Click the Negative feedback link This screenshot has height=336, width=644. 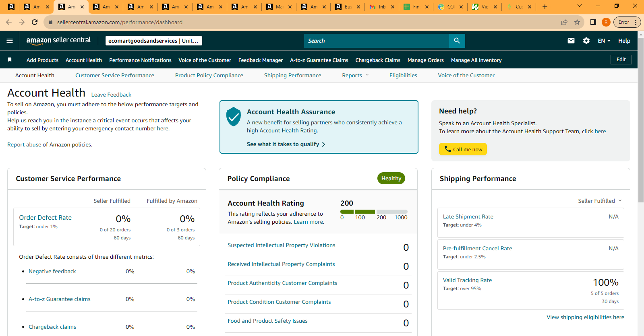tap(52, 271)
